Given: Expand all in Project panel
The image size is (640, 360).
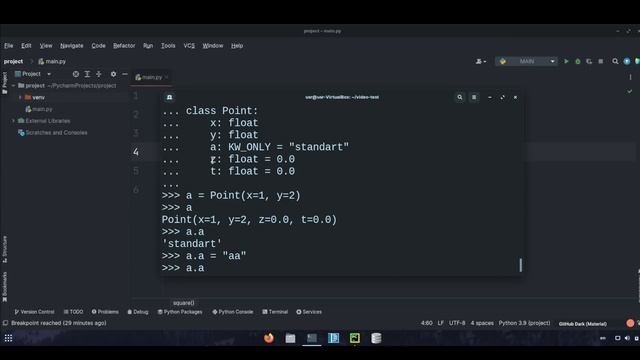Looking at the screenshot, I should (x=87, y=74).
